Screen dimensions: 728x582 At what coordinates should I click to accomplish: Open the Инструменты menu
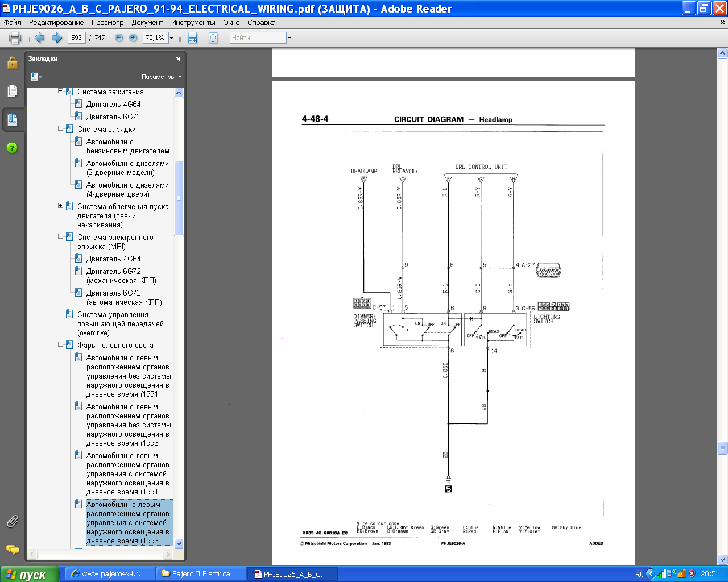tap(193, 23)
